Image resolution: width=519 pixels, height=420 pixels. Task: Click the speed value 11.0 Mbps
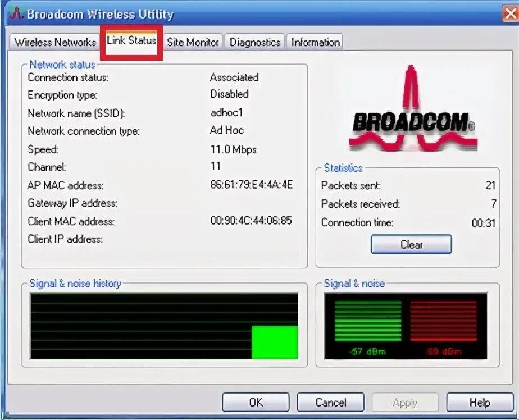tap(233, 149)
